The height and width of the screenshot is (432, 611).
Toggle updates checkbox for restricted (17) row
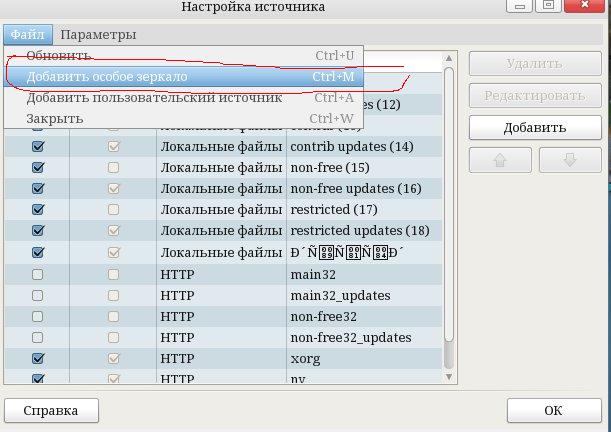(x=113, y=210)
